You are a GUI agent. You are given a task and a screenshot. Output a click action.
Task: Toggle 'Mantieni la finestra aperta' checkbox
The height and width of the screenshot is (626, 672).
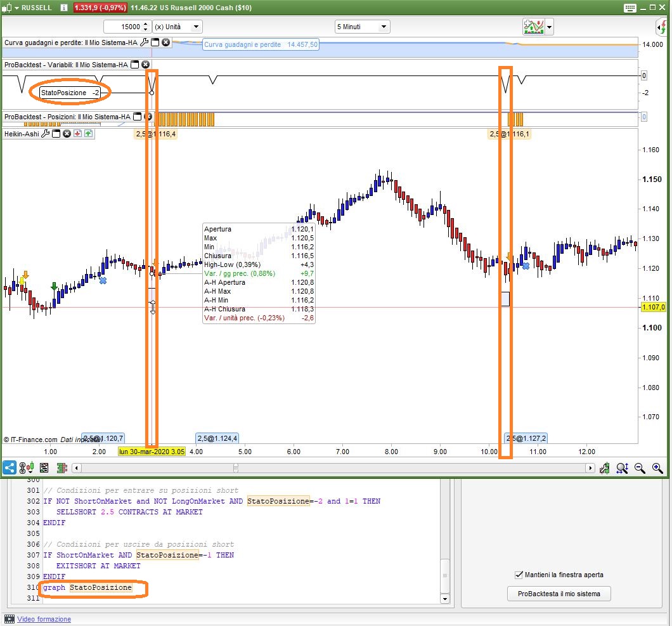coord(519,575)
